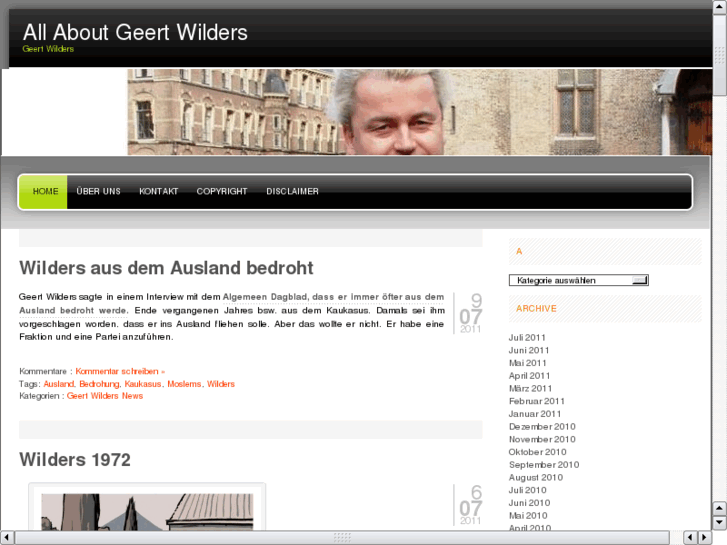Click the vertical scrollbar up arrow at top
This screenshot has height=545, width=727.
coord(719,7)
